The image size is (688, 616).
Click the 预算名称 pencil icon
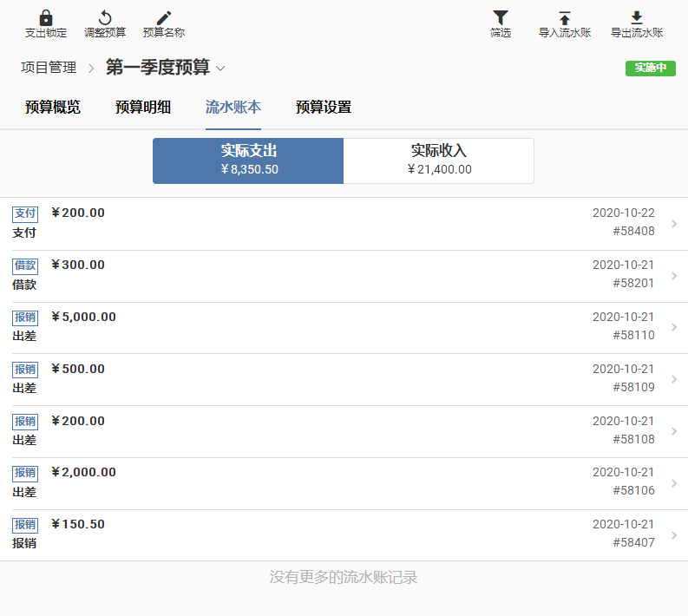click(x=164, y=18)
